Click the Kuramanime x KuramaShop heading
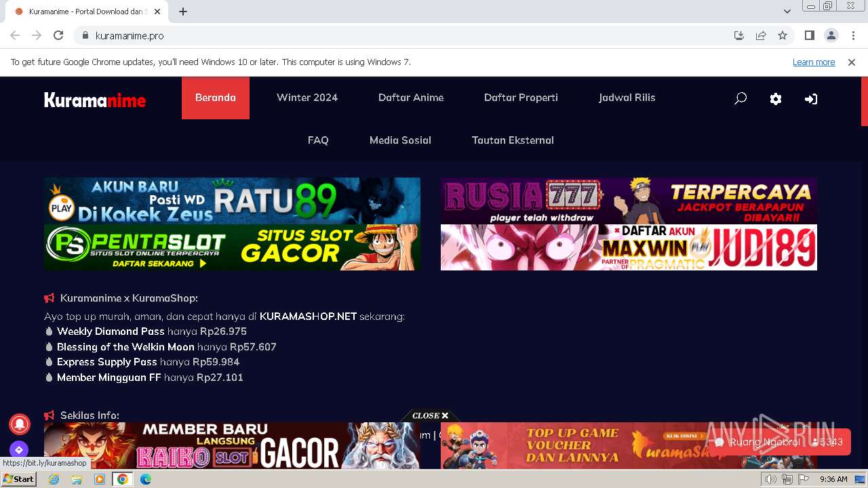 129,298
